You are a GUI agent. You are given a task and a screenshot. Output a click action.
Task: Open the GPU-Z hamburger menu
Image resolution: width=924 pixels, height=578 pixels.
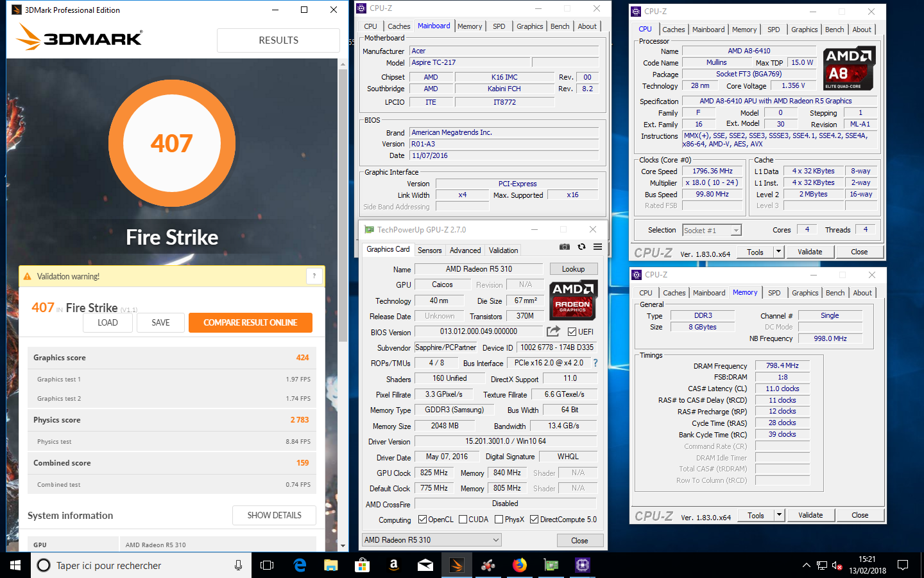[597, 247]
